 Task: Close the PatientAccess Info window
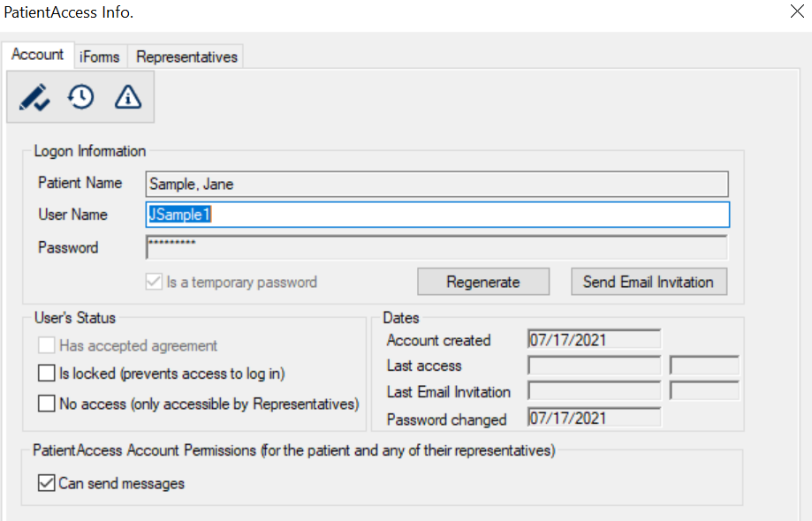click(797, 11)
